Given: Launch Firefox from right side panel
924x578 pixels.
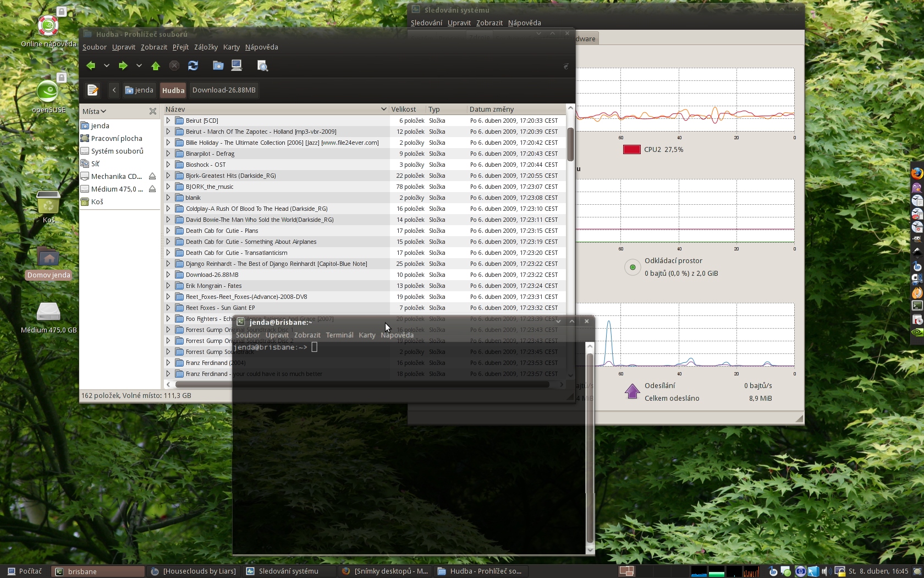Looking at the screenshot, I should coord(917,173).
